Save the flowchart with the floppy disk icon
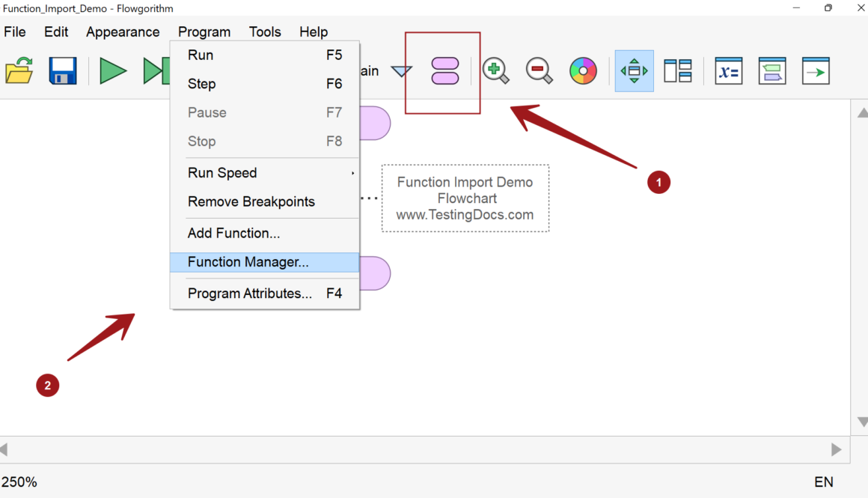868x498 pixels. pyautogui.click(x=63, y=70)
